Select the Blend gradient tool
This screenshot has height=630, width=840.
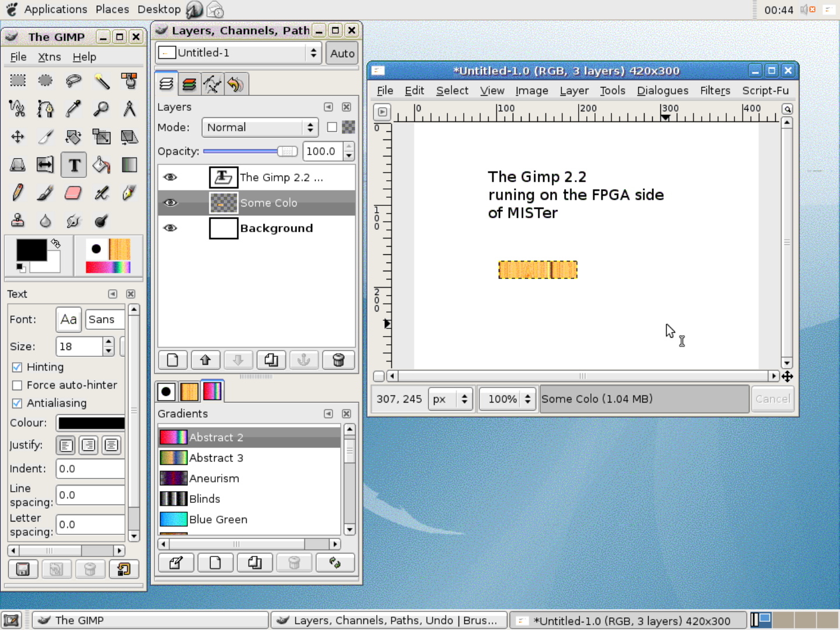click(x=129, y=164)
